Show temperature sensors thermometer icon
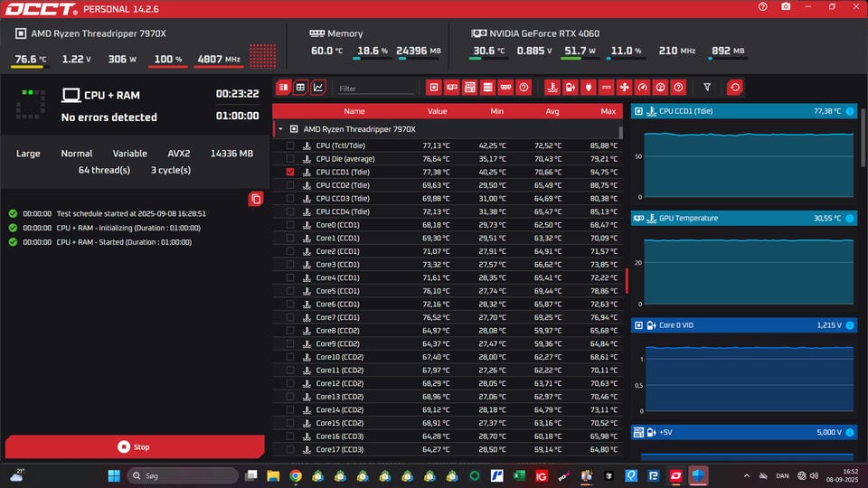 click(552, 88)
